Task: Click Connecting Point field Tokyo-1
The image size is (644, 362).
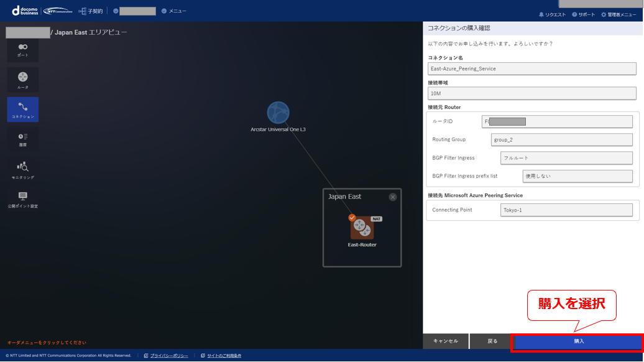Action: tap(566, 210)
